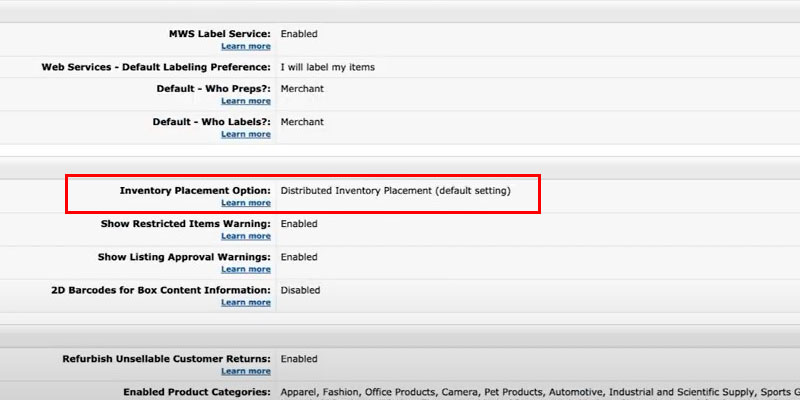
Task: Click Learn more under Show Listing Approval Warnings
Action: pos(245,269)
